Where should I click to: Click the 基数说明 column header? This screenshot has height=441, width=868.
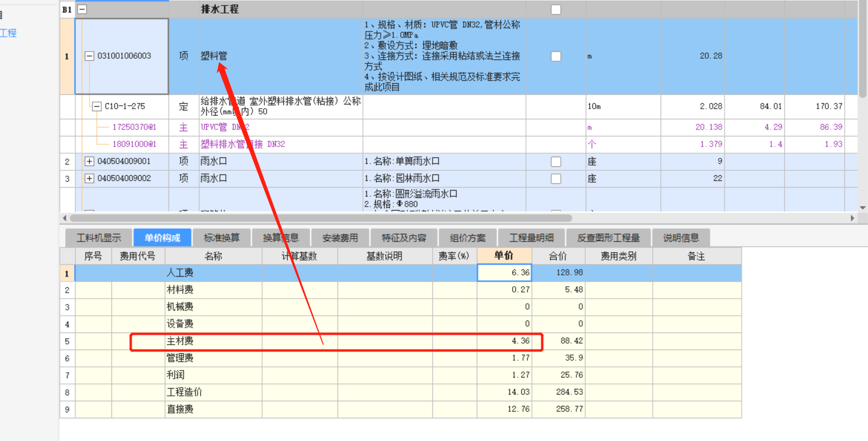[384, 256]
